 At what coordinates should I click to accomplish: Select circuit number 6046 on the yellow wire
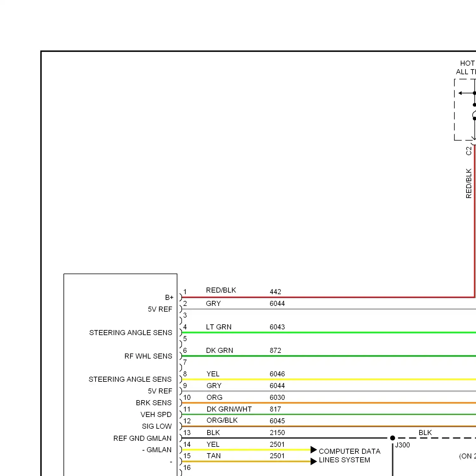click(x=277, y=374)
